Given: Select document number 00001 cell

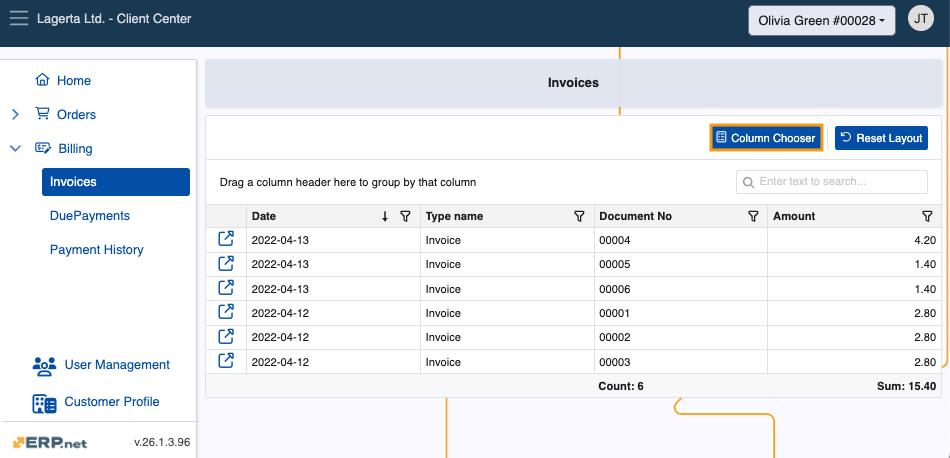Looking at the screenshot, I should click(681, 313).
